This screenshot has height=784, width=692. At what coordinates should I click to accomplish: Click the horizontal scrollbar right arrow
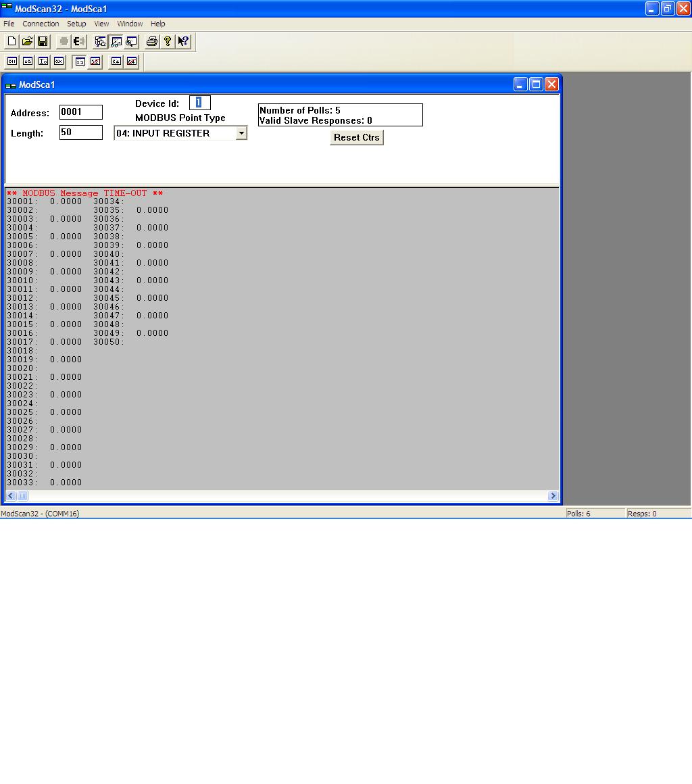click(553, 496)
